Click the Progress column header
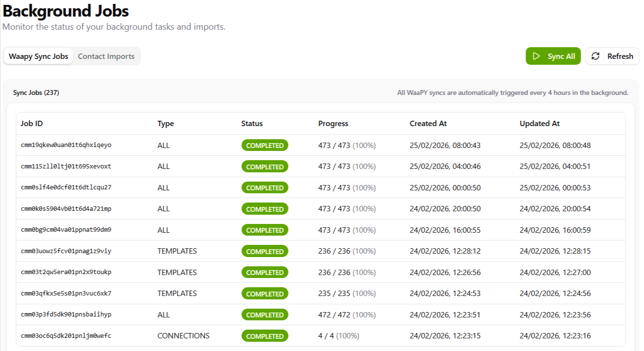 (x=333, y=124)
